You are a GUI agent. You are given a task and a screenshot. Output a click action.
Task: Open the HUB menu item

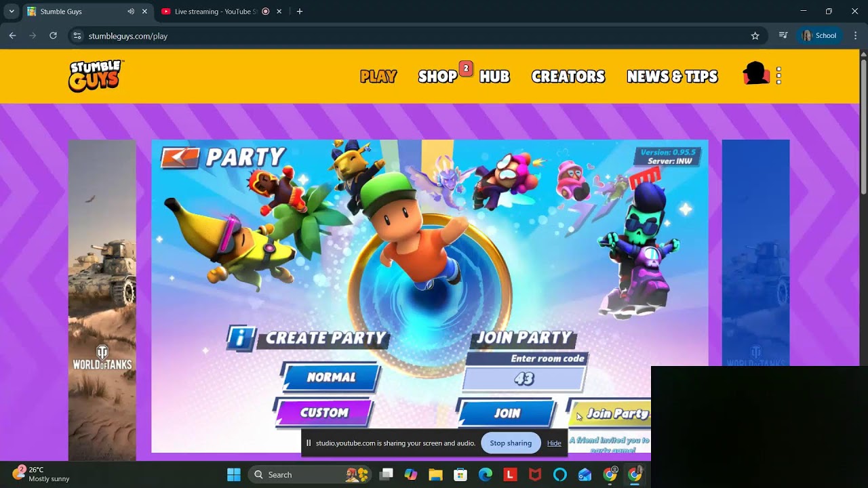[x=494, y=77]
